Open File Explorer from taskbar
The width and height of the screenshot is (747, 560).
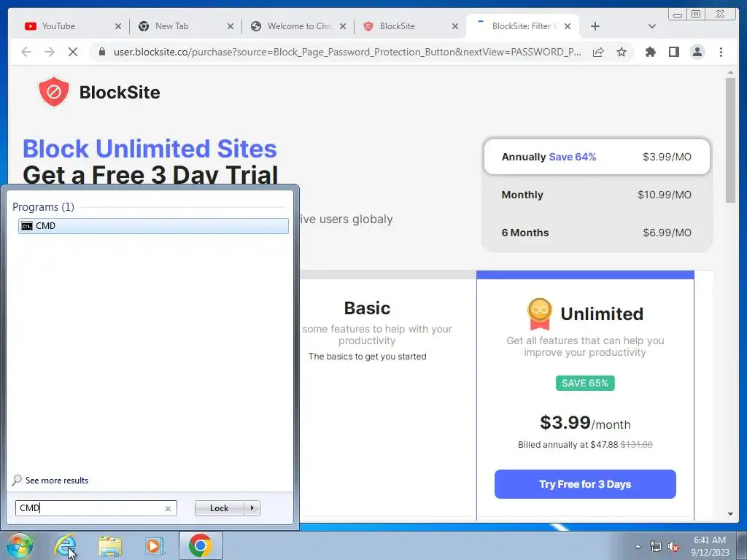pyautogui.click(x=110, y=545)
